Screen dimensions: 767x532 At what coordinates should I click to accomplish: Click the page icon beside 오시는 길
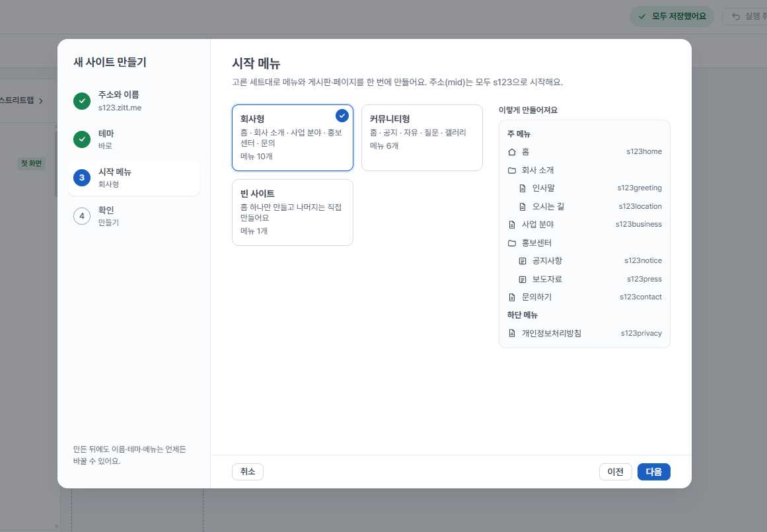[523, 207]
